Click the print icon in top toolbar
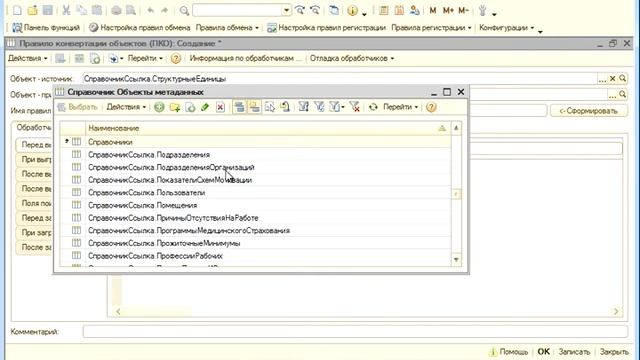The height and width of the screenshot is (360, 640). pyautogui.click(x=116, y=10)
